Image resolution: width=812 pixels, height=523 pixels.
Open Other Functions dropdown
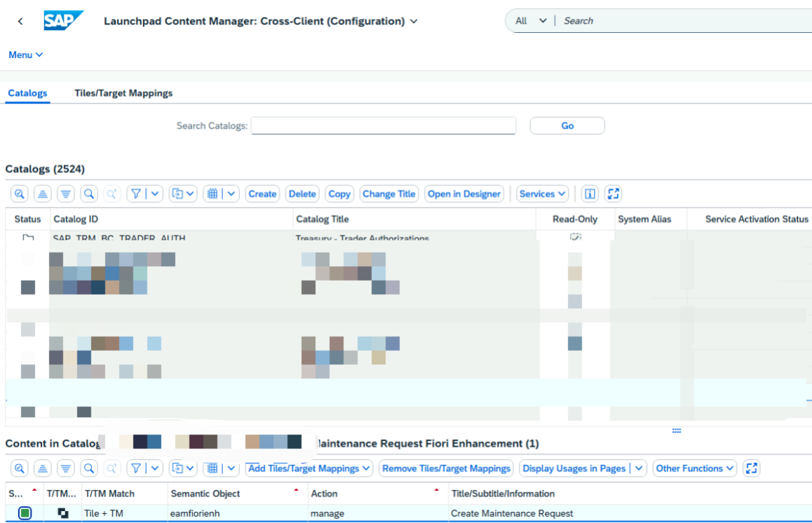(694, 468)
